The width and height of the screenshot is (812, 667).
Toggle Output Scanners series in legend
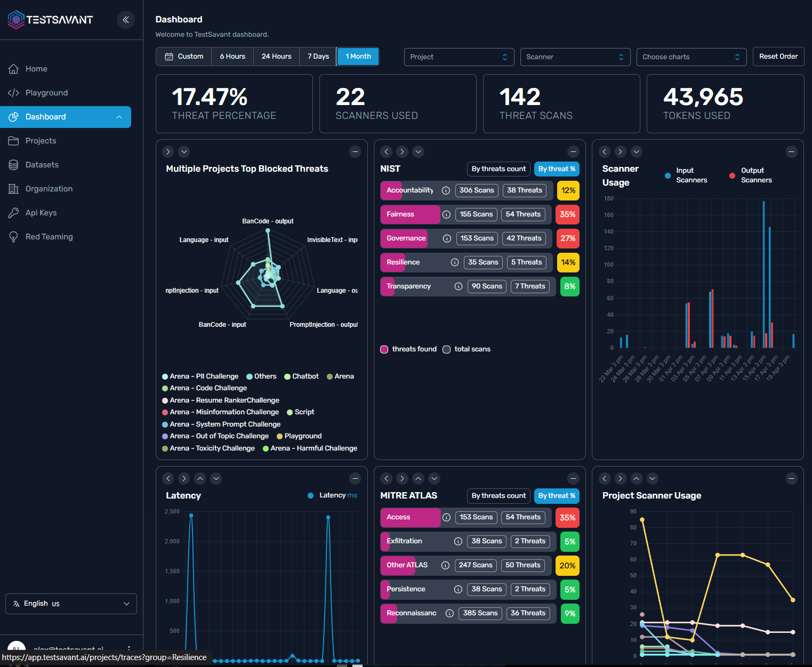(732, 175)
